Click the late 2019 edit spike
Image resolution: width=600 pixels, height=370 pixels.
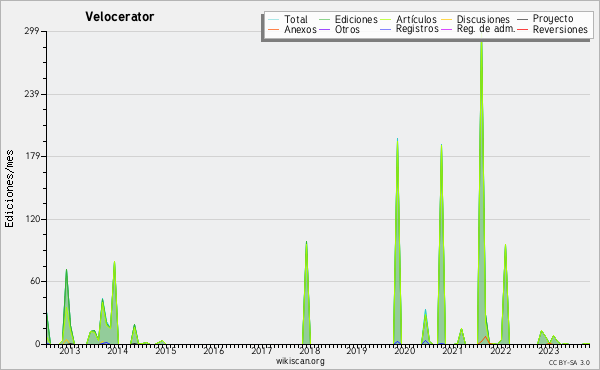(398, 241)
